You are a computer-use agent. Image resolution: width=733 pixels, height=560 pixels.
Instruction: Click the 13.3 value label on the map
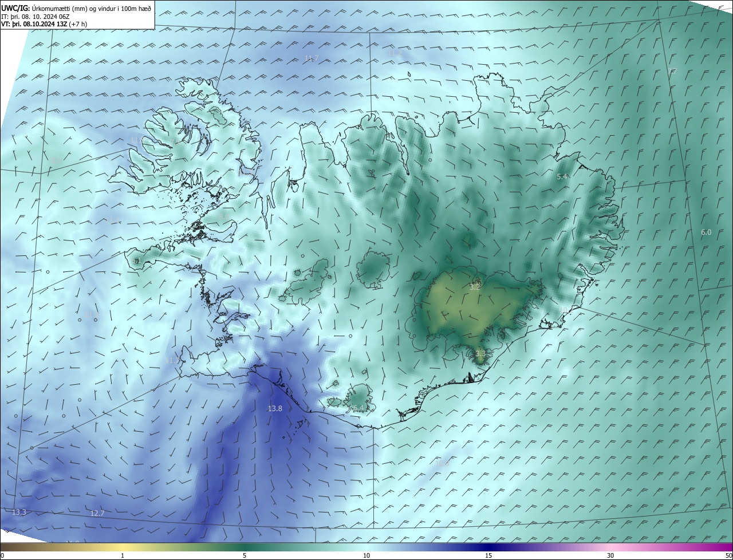tap(19, 512)
